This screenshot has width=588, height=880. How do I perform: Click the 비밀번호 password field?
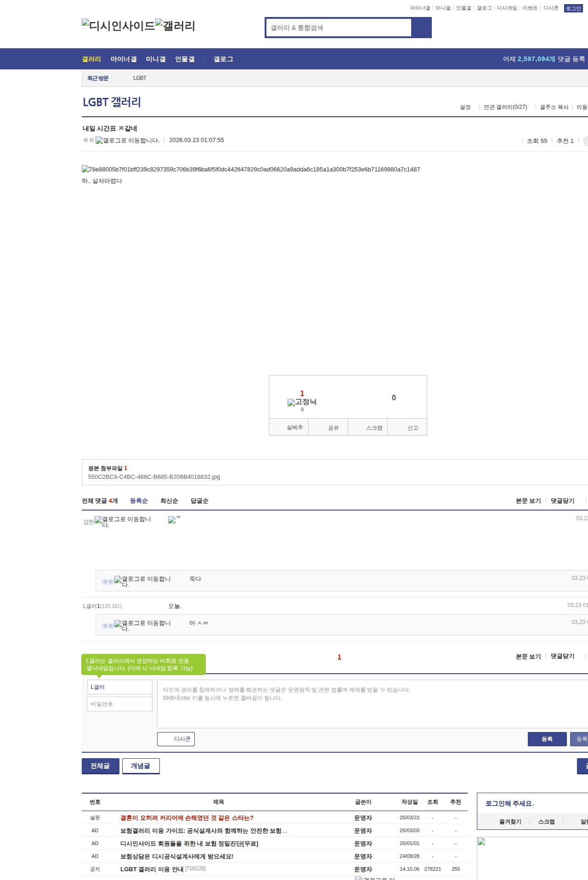click(119, 704)
